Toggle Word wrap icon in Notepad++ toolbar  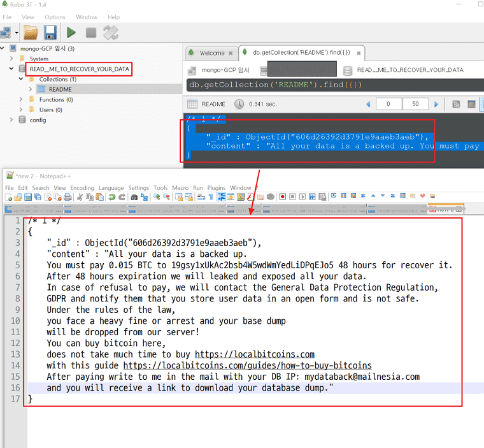tap(201, 197)
